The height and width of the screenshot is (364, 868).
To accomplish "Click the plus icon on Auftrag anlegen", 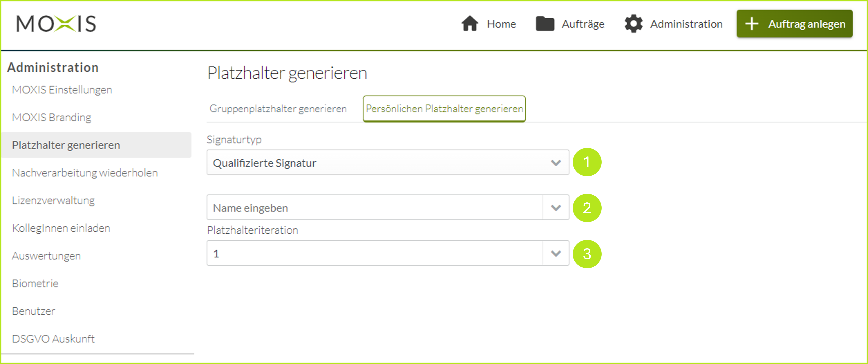I will [x=752, y=24].
